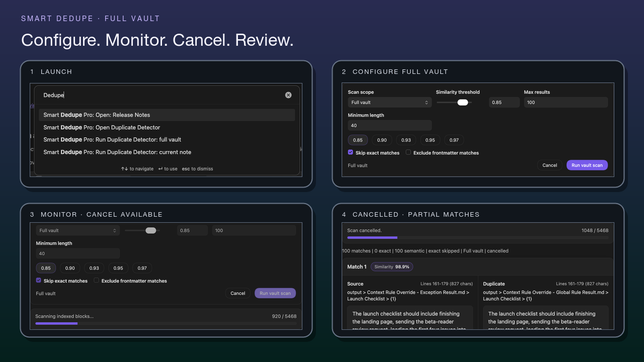Click Minimum length field in configure panel

[390, 125]
